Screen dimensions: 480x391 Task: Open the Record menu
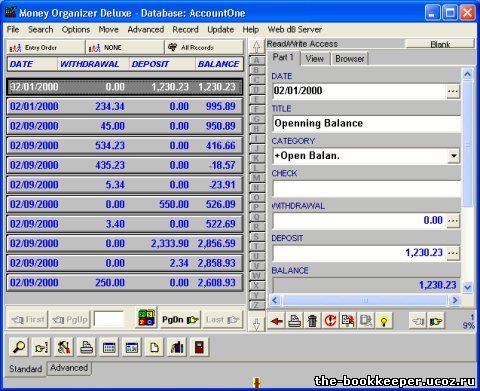(185, 29)
